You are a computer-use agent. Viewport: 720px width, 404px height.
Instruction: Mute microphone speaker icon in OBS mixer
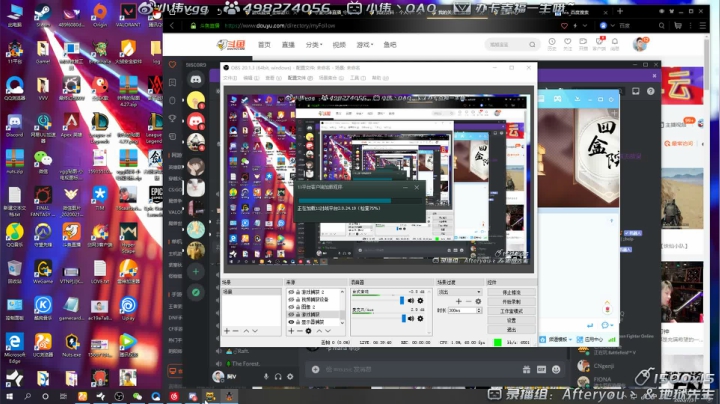coord(411,319)
